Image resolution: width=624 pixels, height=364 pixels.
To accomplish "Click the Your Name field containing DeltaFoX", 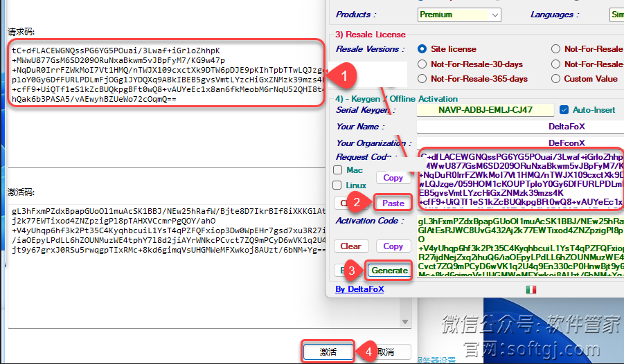I will coord(520,127).
